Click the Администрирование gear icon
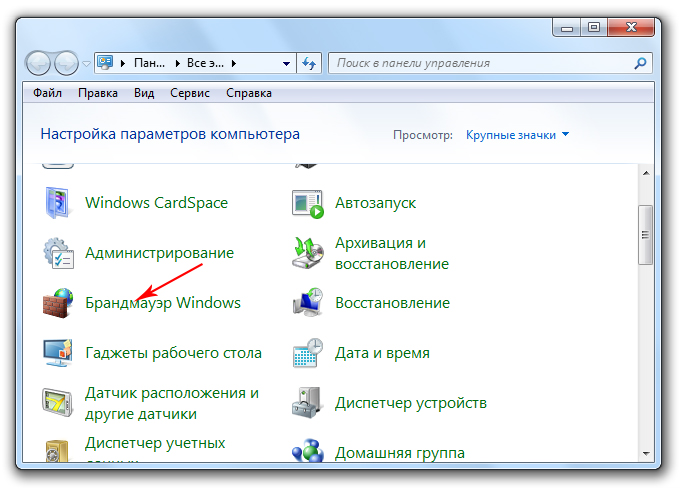 (58, 253)
